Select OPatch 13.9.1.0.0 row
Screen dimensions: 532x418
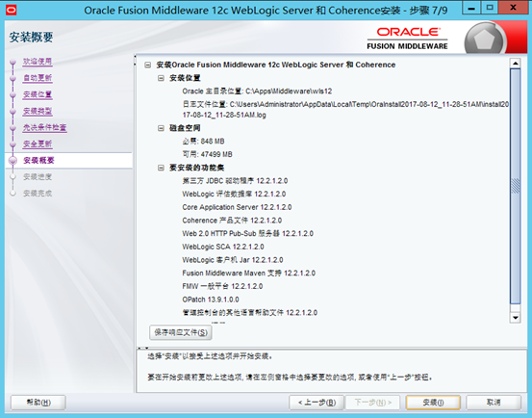click(x=211, y=300)
